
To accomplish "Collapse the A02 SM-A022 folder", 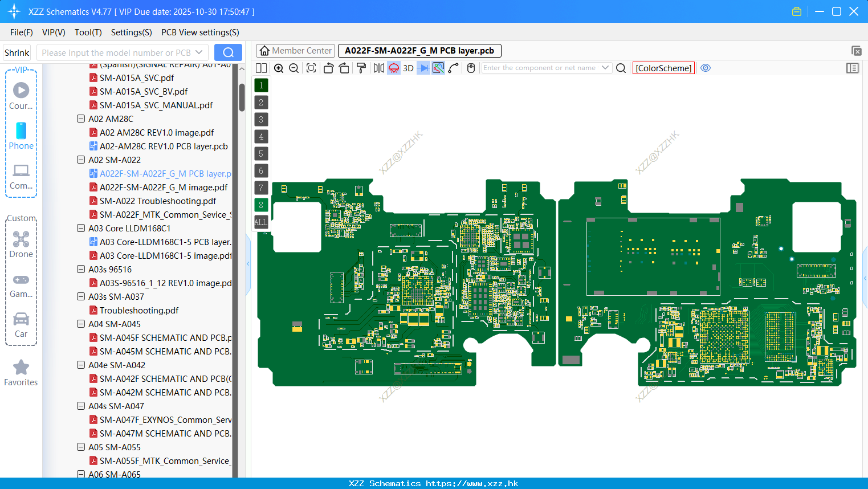I will 81,160.
